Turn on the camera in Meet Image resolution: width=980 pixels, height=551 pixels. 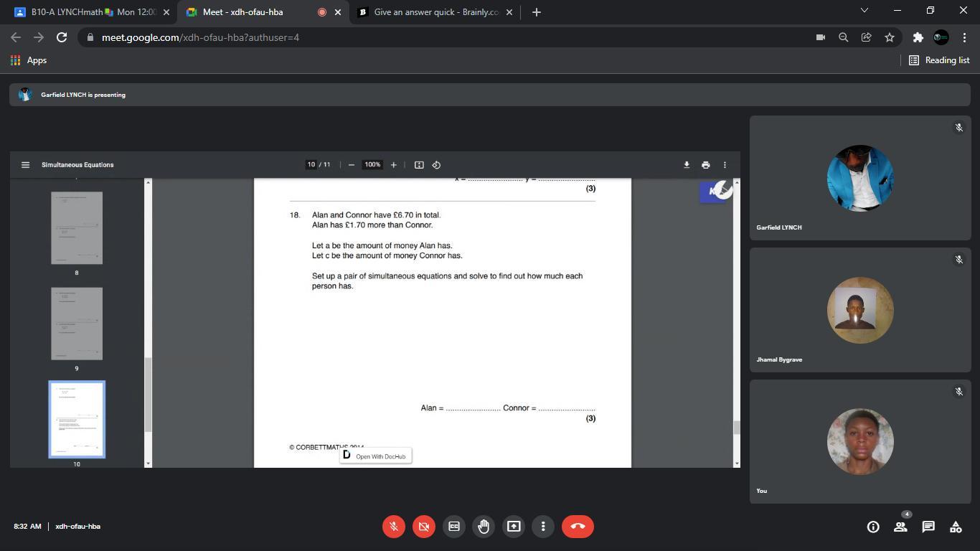[424, 527]
